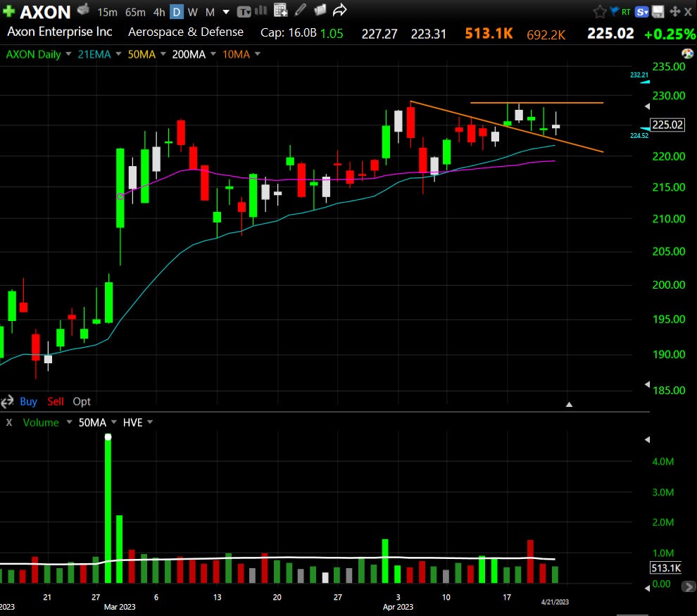Click the floppy-disk save icon
This screenshot has height=616, width=697.
click(x=658, y=12)
